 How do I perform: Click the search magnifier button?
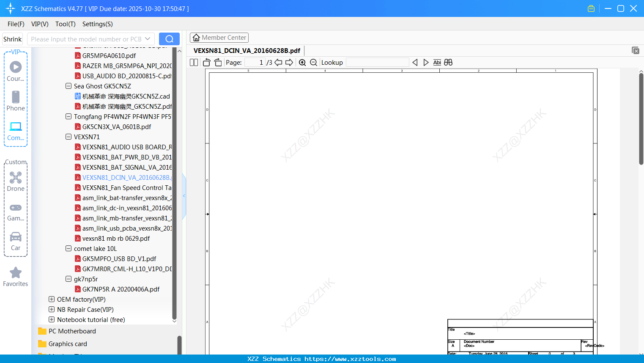click(169, 39)
